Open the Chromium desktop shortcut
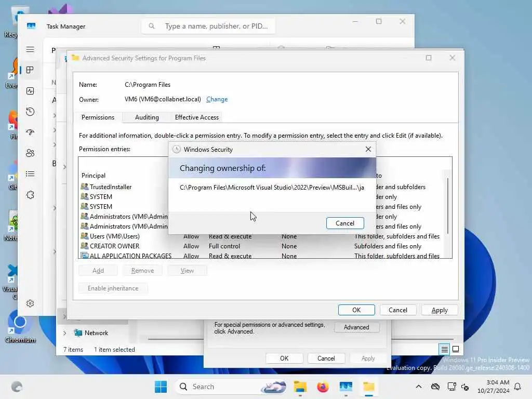This screenshot has width=532, height=399. click(20, 326)
